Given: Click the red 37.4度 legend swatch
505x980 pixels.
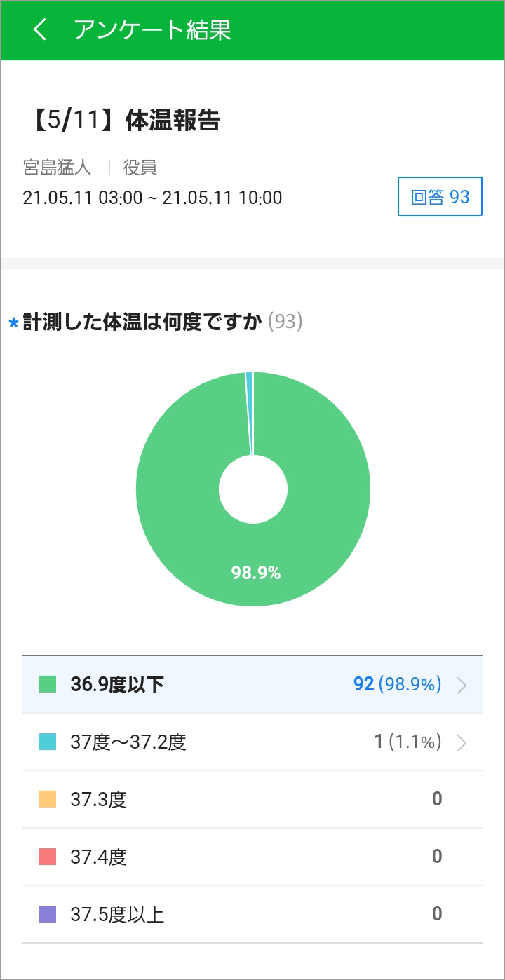Looking at the screenshot, I should 48,857.
